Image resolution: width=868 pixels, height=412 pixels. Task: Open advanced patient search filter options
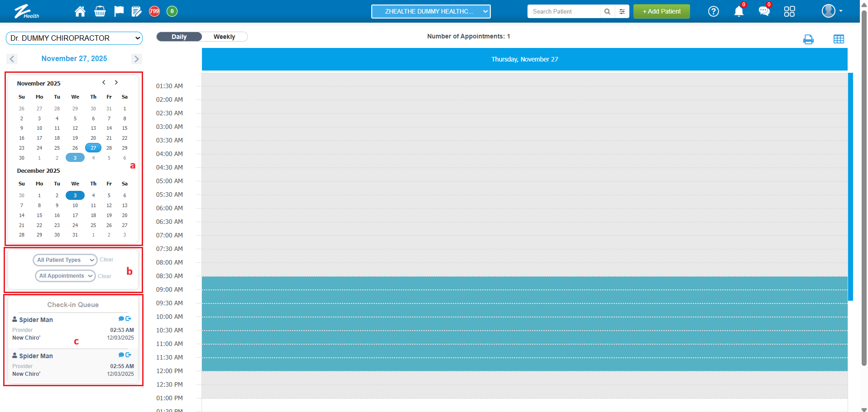622,11
